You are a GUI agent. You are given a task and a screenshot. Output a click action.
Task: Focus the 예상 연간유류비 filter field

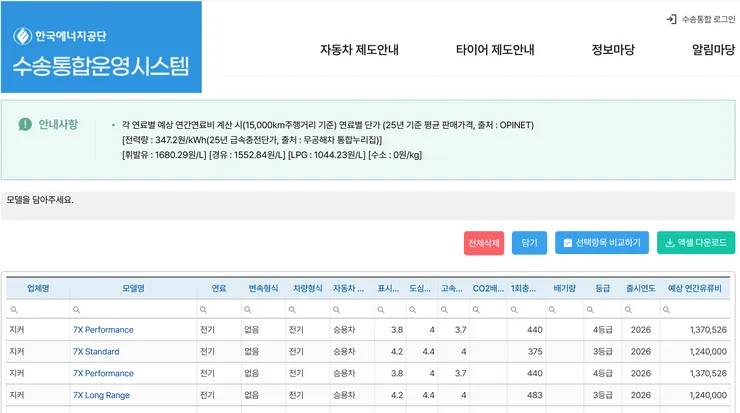(695, 310)
